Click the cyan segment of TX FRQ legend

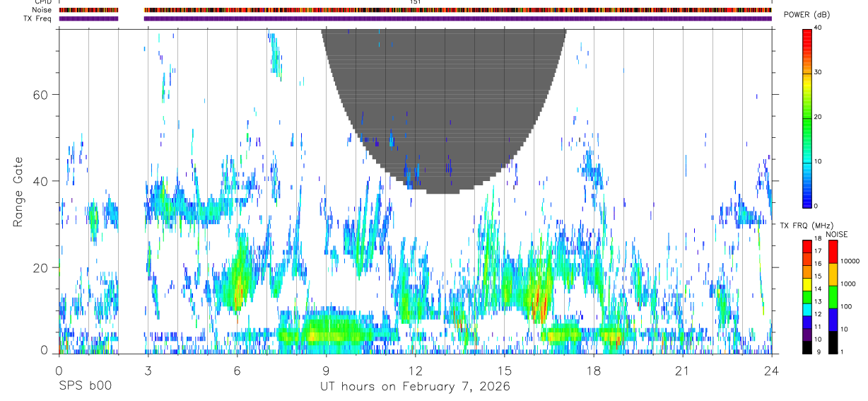(807, 310)
